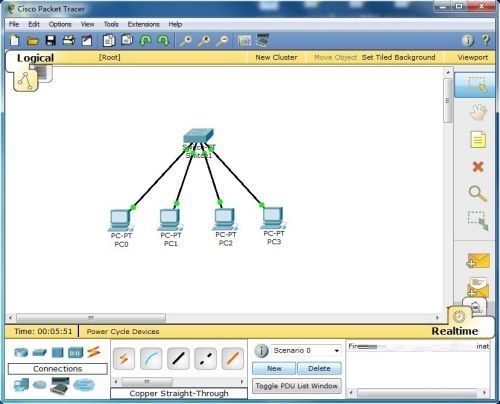Select the Switch device in the workspace
Viewport: 500px width, 404px height.
click(x=199, y=136)
